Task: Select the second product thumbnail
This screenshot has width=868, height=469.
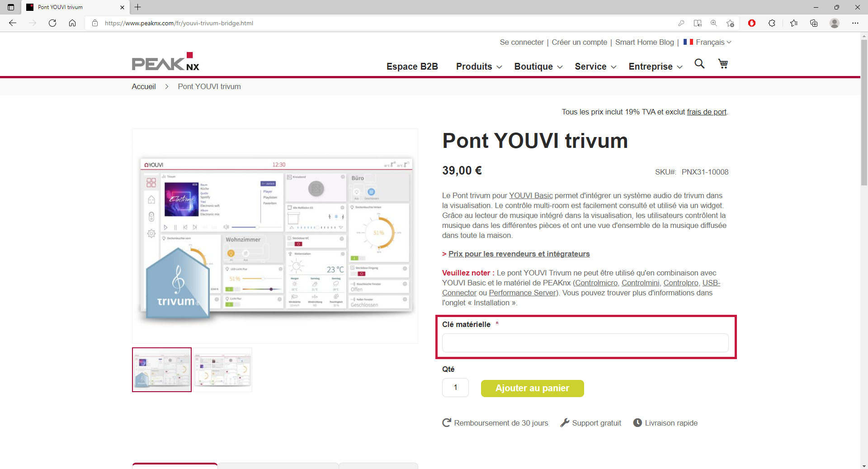Action: click(222, 370)
